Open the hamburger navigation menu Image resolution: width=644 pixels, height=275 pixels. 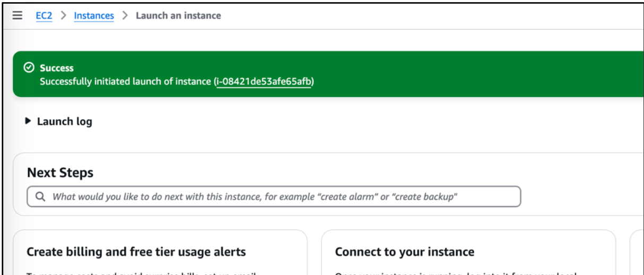[18, 15]
